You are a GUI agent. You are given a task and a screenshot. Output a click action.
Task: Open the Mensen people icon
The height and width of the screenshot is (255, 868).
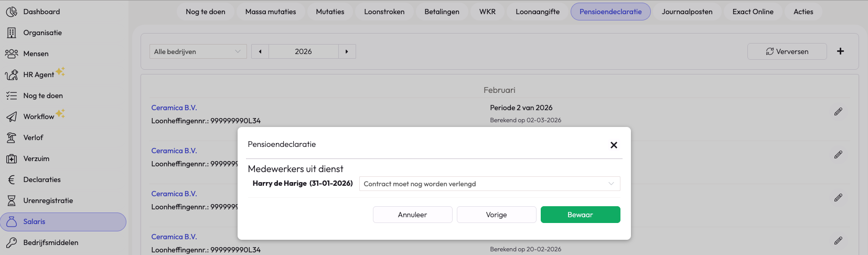pyautogui.click(x=12, y=54)
